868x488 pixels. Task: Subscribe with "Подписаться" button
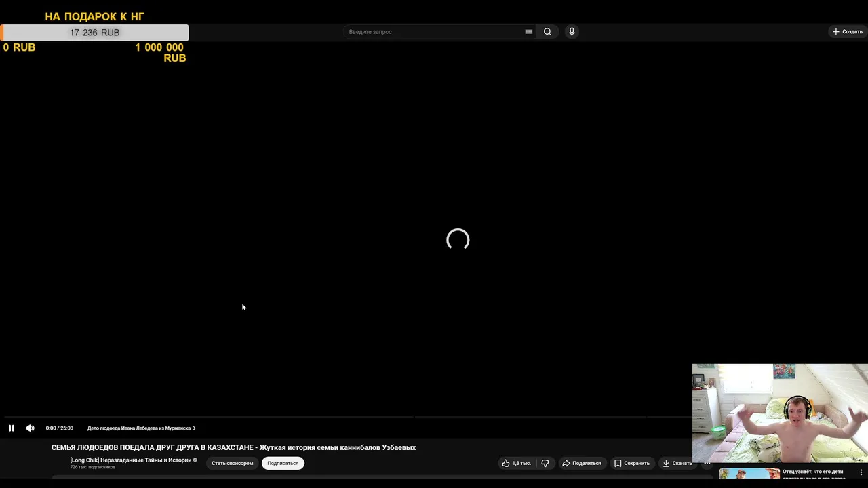[283, 463]
